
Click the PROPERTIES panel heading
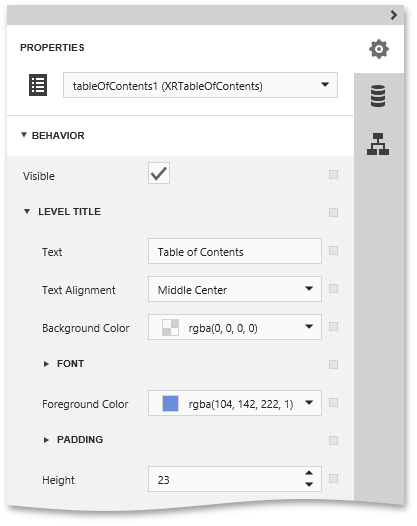point(52,48)
